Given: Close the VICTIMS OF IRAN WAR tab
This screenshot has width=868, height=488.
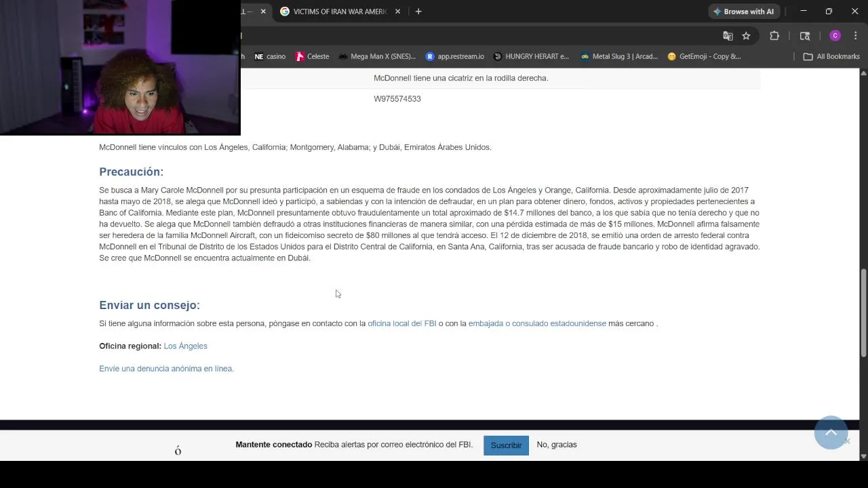Looking at the screenshot, I should tap(398, 12).
